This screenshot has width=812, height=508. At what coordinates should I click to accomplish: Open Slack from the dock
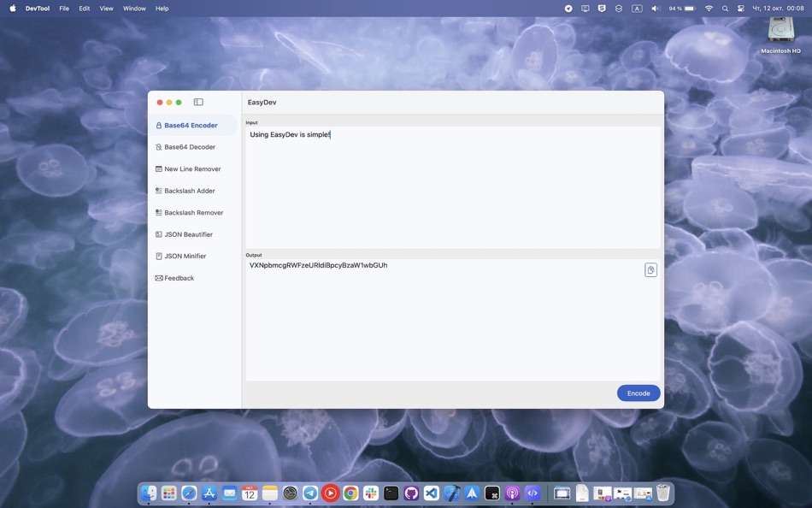pos(371,493)
